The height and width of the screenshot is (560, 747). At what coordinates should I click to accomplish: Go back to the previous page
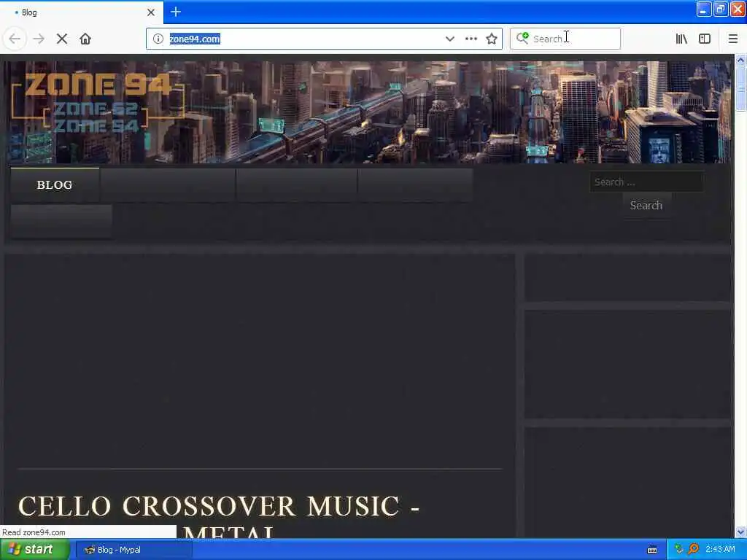click(x=15, y=39)
